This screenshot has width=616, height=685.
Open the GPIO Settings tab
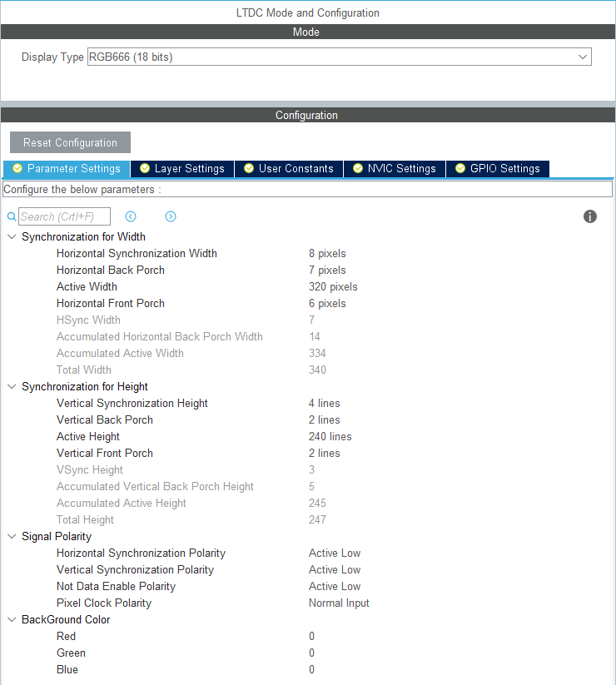498,169
